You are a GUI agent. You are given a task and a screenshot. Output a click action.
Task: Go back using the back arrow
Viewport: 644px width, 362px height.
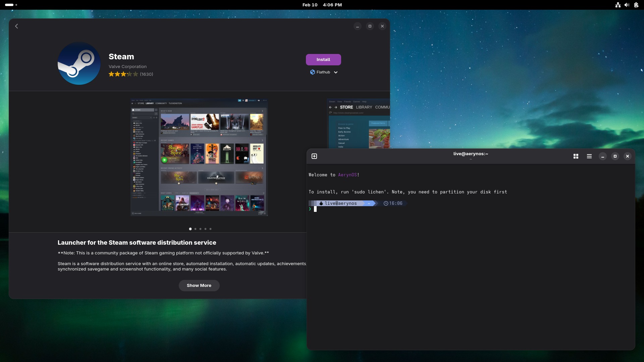pos(16,26)
